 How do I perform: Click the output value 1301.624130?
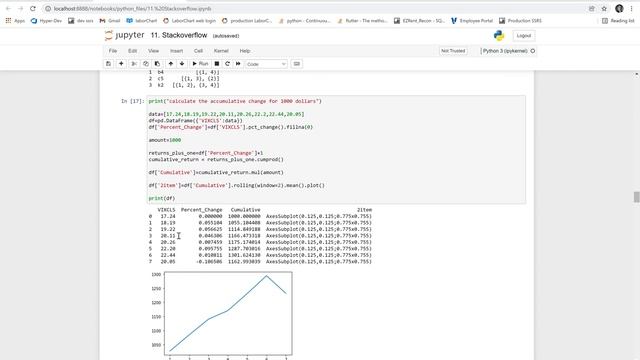coord(244,255)
